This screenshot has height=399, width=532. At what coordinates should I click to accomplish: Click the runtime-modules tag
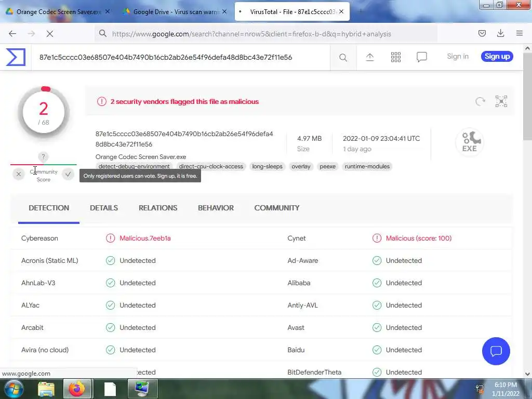[x=367, y=166]
